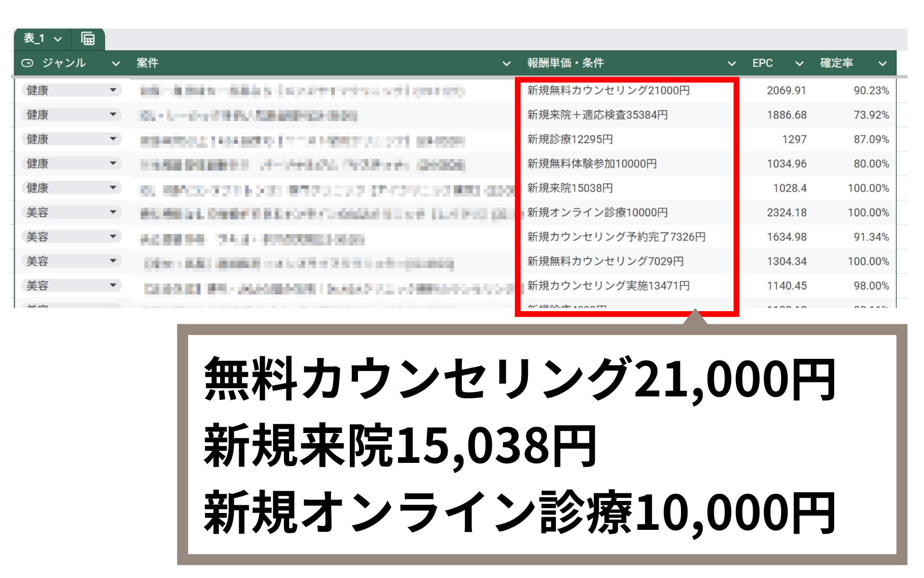Image resolution: width=924 pixels, height=578 pixels.
Task: Click the table calculator icon beside 表_1
Action: point(88,39)
